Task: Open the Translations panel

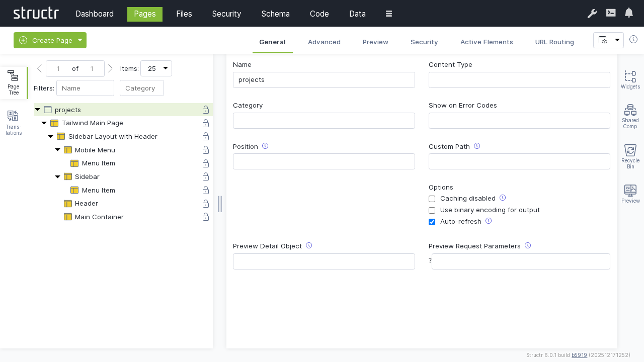Action: [x=14, y=123]
